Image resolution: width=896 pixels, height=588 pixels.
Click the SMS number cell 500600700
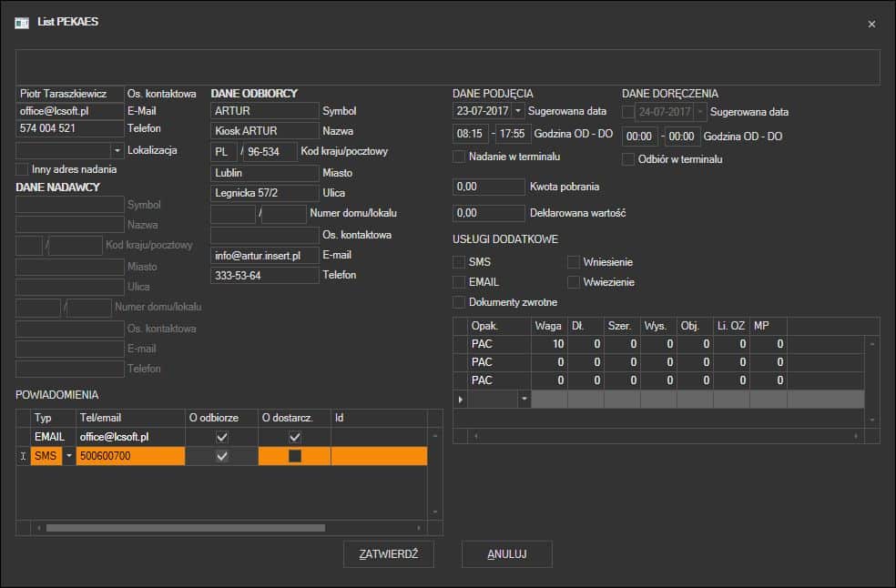click(130, 456)
